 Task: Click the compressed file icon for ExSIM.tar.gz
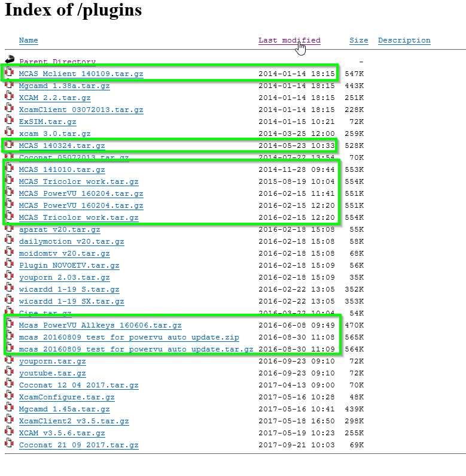10,120
